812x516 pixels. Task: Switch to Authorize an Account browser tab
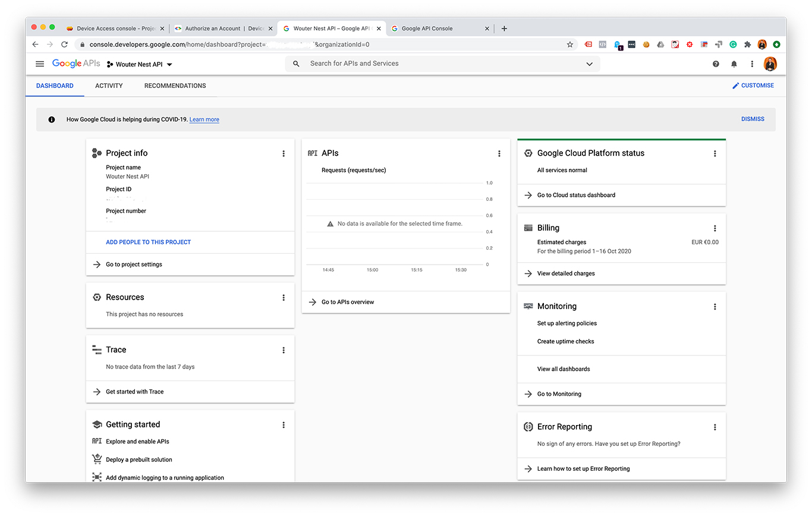[x=224, y=29]
